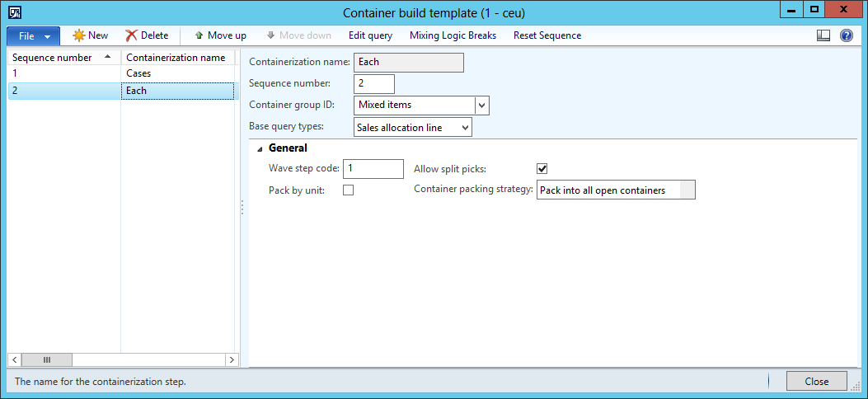Click the Edit query button
Image resolution: width=868 pixels, height=399 pixels.
pyautogui.click(x=370, y=35)
